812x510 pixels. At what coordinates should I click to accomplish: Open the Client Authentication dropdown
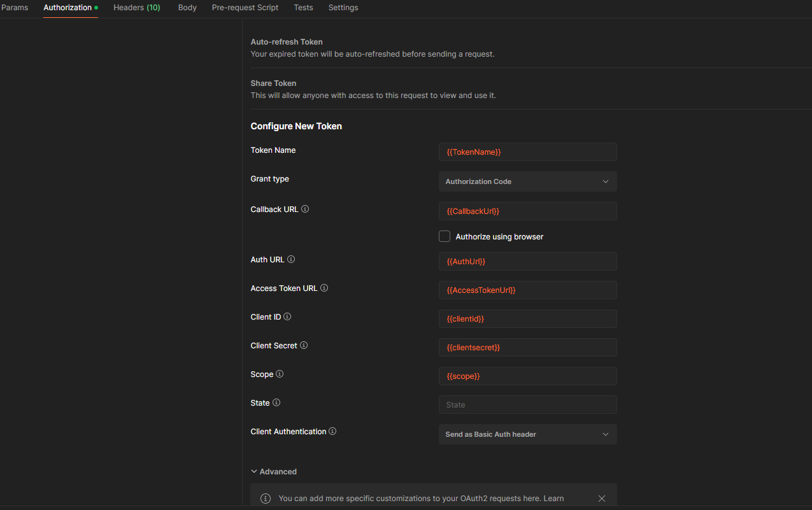coord(527,434)
